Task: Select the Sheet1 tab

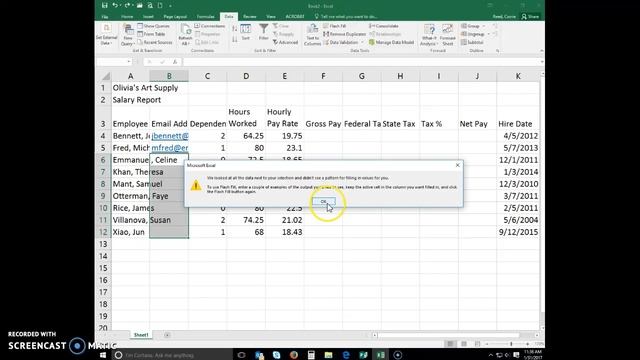Action: (x=141, y=335)
